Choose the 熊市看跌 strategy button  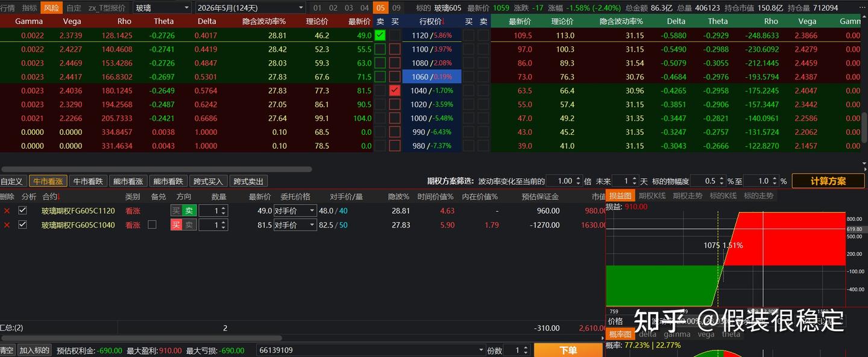click(x=168, y=181)
